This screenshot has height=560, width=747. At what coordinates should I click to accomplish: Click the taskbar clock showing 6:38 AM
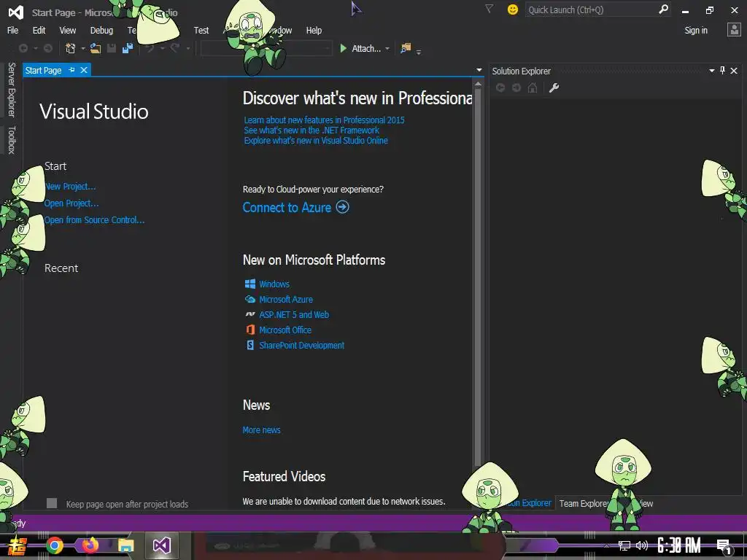(679, 545)
